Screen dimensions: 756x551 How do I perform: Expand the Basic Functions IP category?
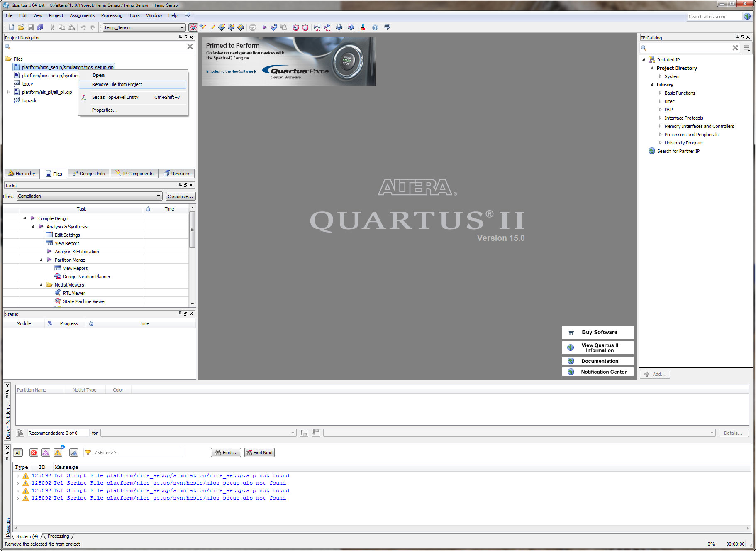pyautogui.click(x=660, y=93)
